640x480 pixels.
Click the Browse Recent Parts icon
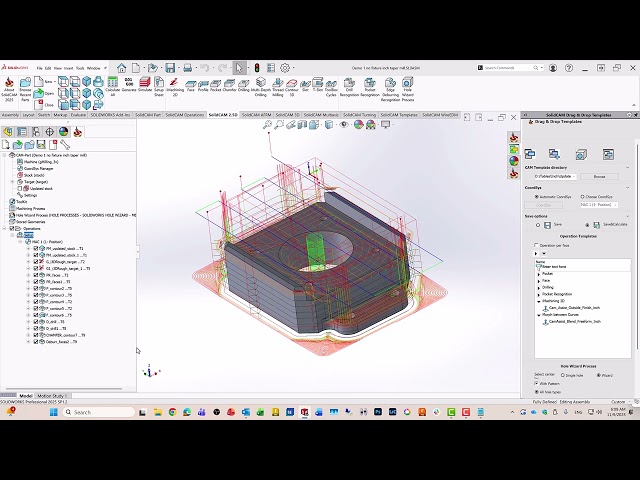pos(25,89)
